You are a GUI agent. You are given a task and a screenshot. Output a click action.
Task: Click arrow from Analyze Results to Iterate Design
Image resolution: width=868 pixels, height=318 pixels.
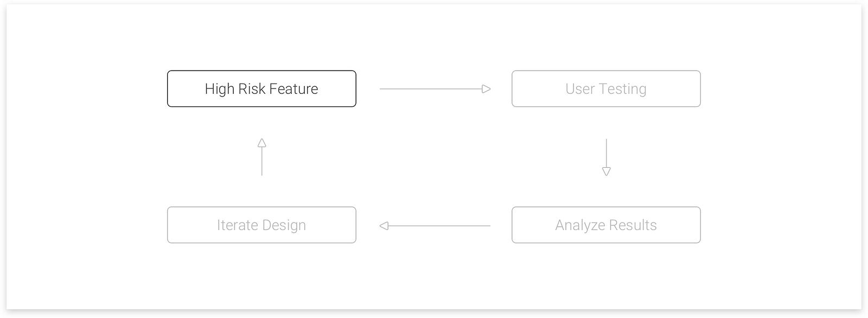(435, 225)
